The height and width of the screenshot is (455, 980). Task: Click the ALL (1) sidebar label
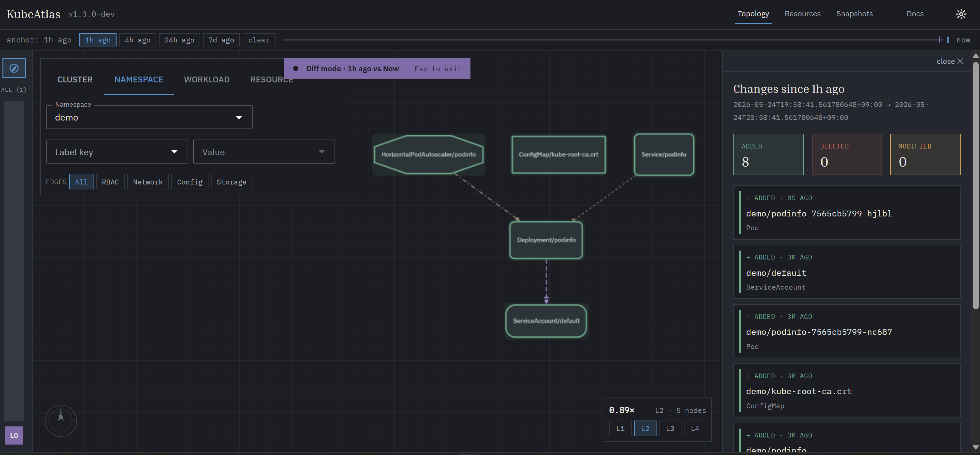pos(14,90)
